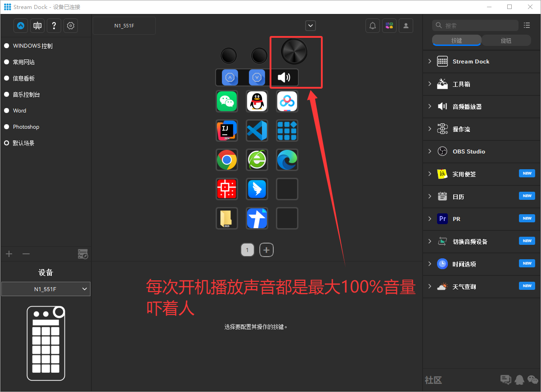541x392 pixels.
Task: Click the QQ penguin key icon
Action: coord(257,101)
